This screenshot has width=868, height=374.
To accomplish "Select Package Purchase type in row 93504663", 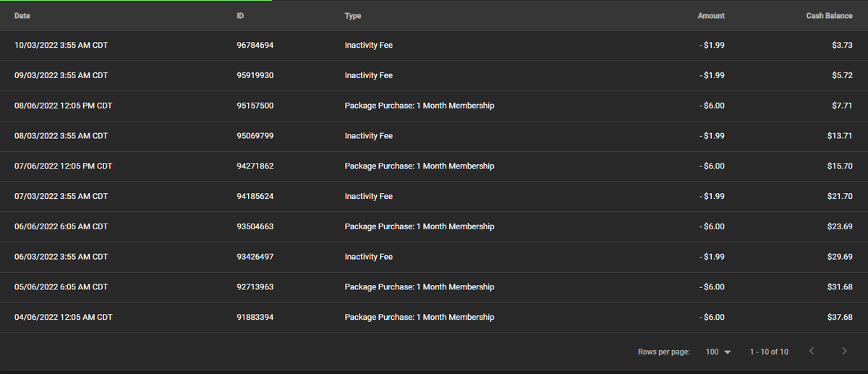I will pyautogui.click(x=420, y=226).
